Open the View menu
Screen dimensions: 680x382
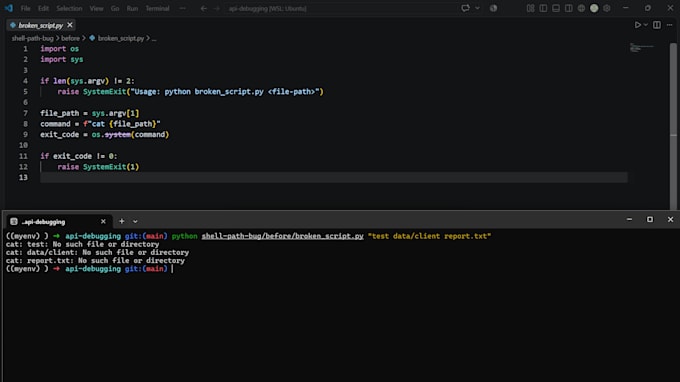[x=96, y=8]
